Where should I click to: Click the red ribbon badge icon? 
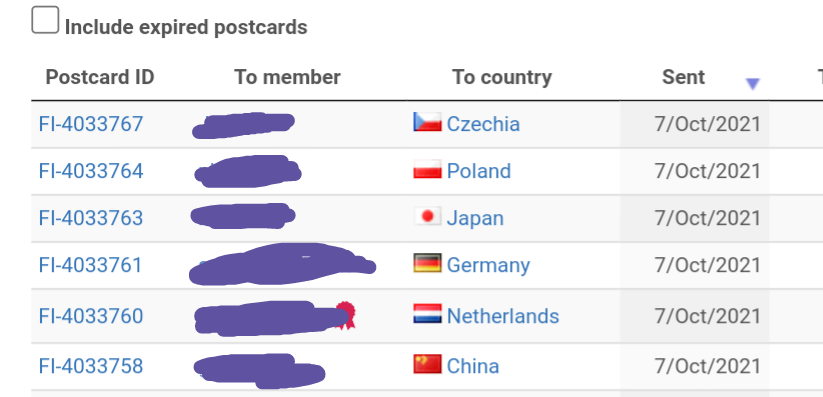pyautogui.click(x=345, y=315)
